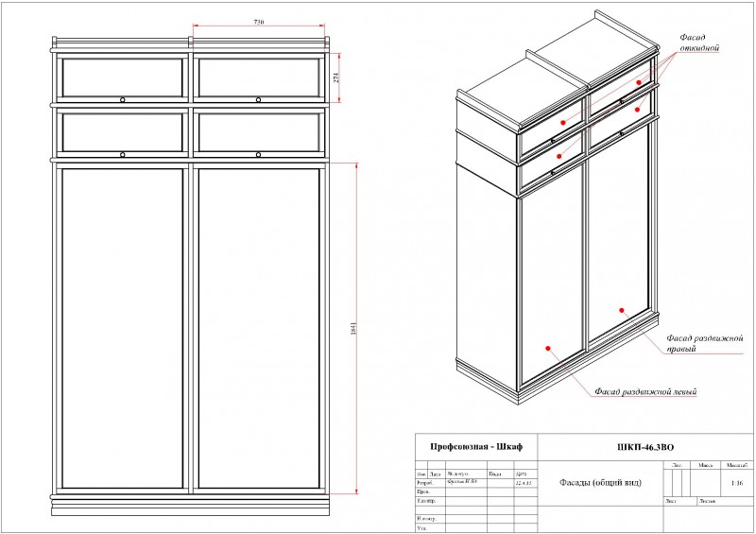Viewport: 756px width, 534px height.
Task: Click the 'Масса' column header
Action: pyautogui.click(x=705, y=465)
